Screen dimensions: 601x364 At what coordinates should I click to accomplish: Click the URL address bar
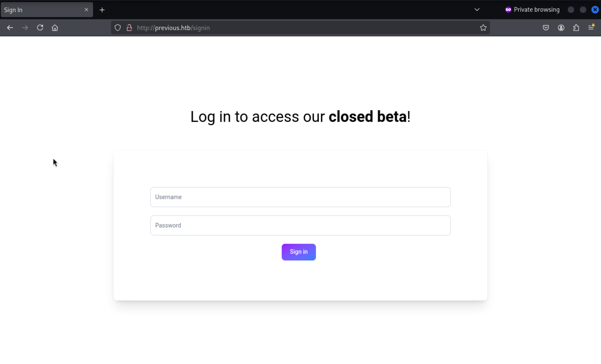point(293,28)
